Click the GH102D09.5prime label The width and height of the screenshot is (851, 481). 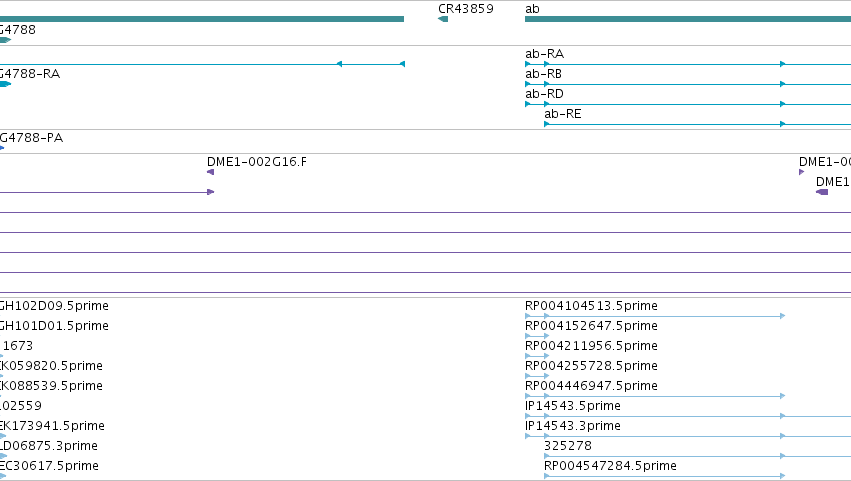[x=54, y=306]
